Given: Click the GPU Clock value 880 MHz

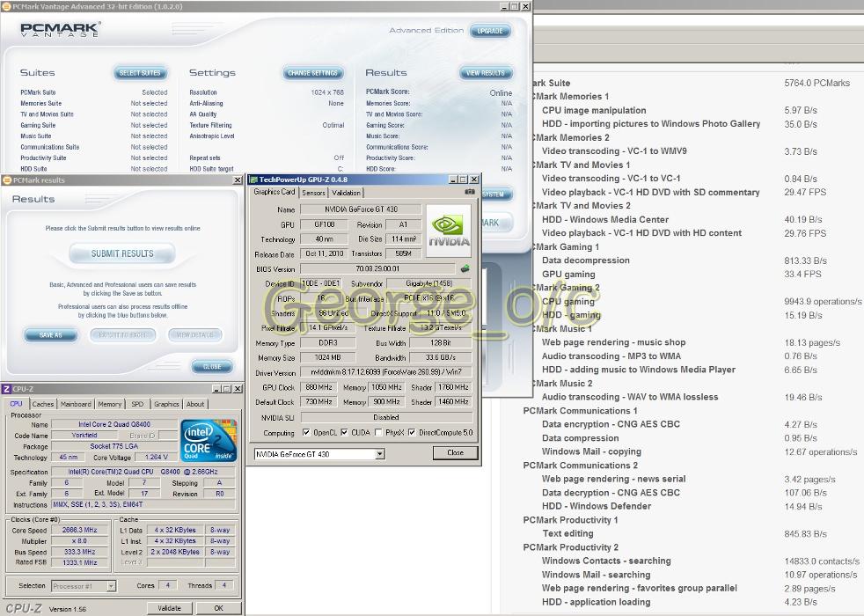Looking at the screenshot, I should [319, 387].
